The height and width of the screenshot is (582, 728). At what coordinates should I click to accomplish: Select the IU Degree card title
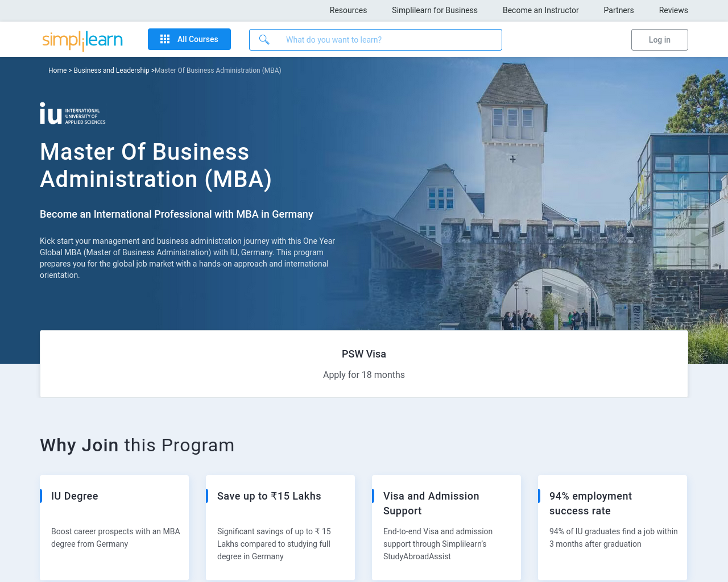[75, 496]
